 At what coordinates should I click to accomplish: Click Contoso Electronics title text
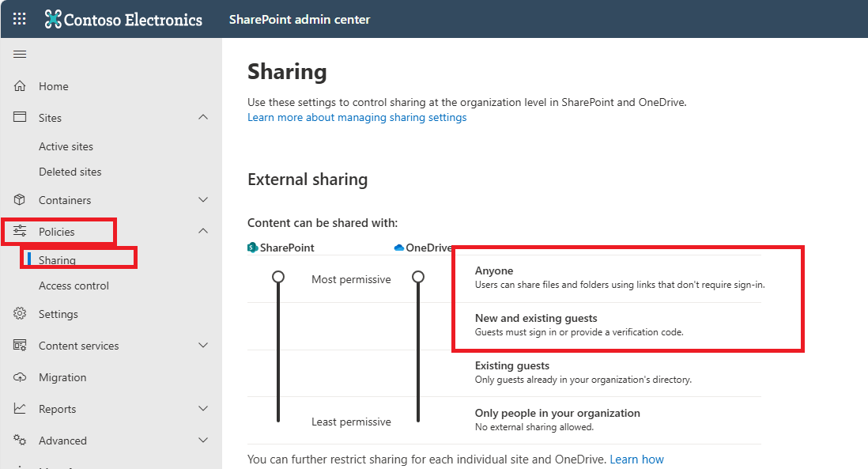point(133,20)
